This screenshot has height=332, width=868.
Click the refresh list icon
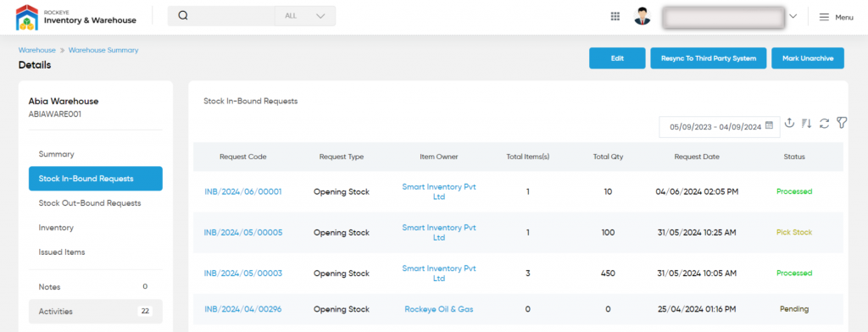pyautogui.click(x=824, y=124)
